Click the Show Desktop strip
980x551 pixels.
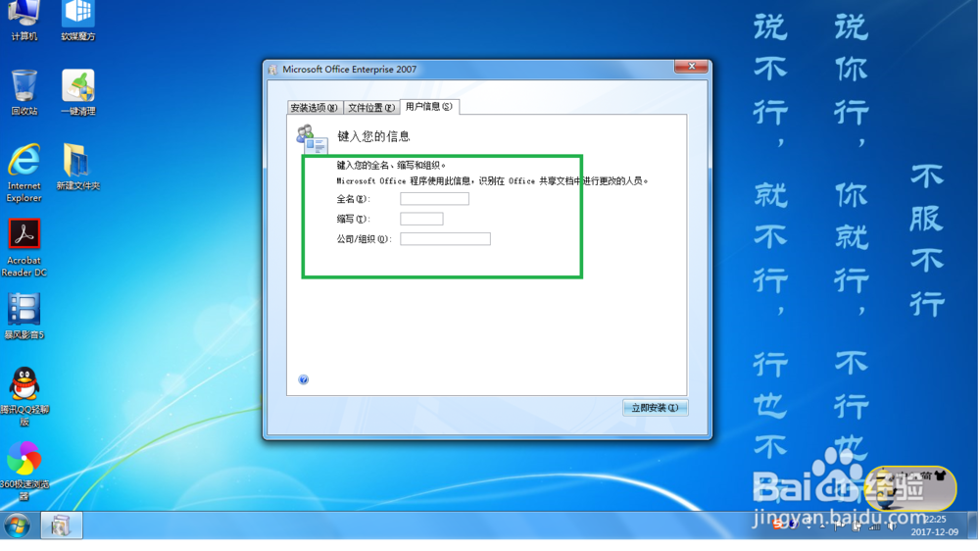[x=972, y=526]
